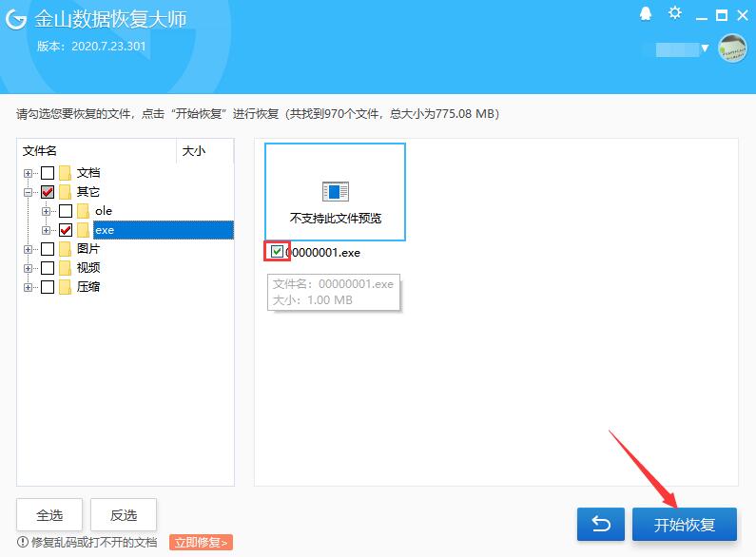Expand the 文档 tree node
This screenshot has width=756, height=557.
pyautogui.click(x=28, y=173)
